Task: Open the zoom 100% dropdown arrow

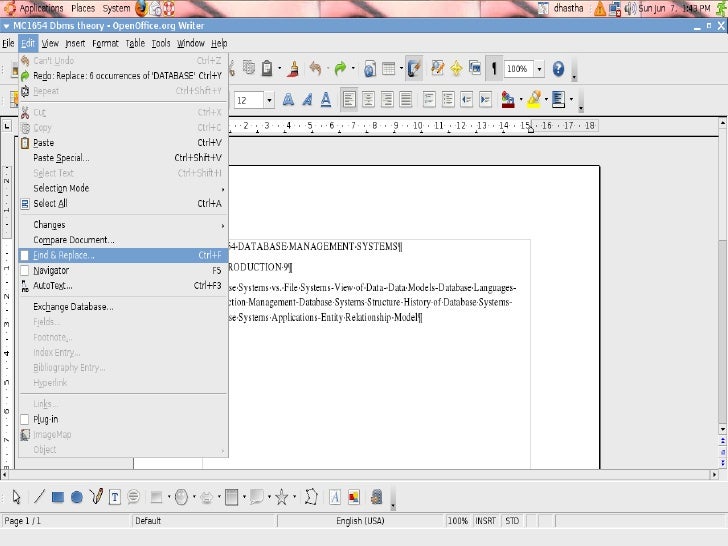Action: tap(540, 69)
